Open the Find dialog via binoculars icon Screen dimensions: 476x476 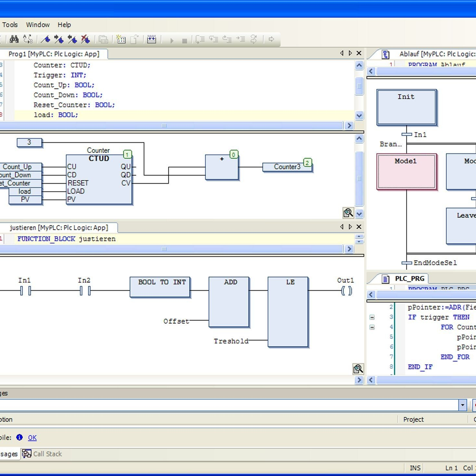[x=14, y=39]
